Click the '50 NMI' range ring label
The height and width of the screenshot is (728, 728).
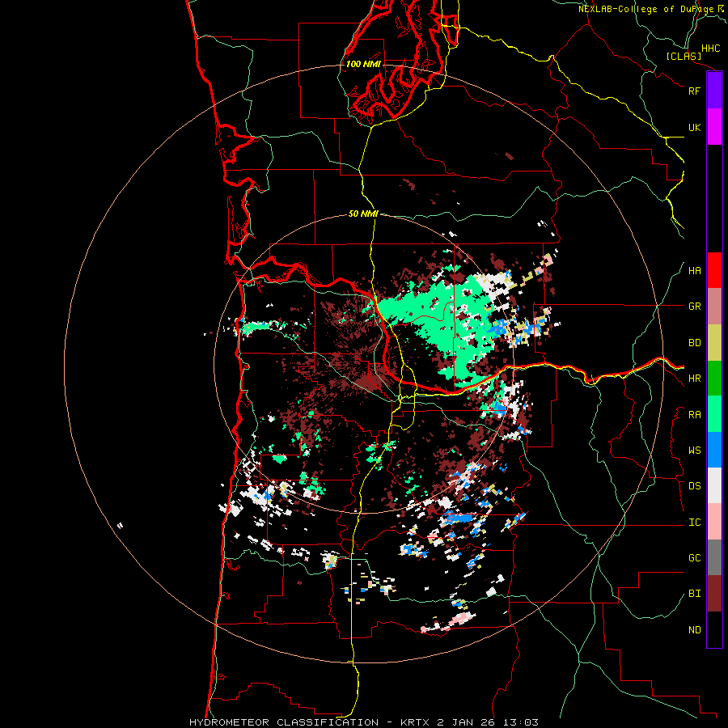coord(363,214)
